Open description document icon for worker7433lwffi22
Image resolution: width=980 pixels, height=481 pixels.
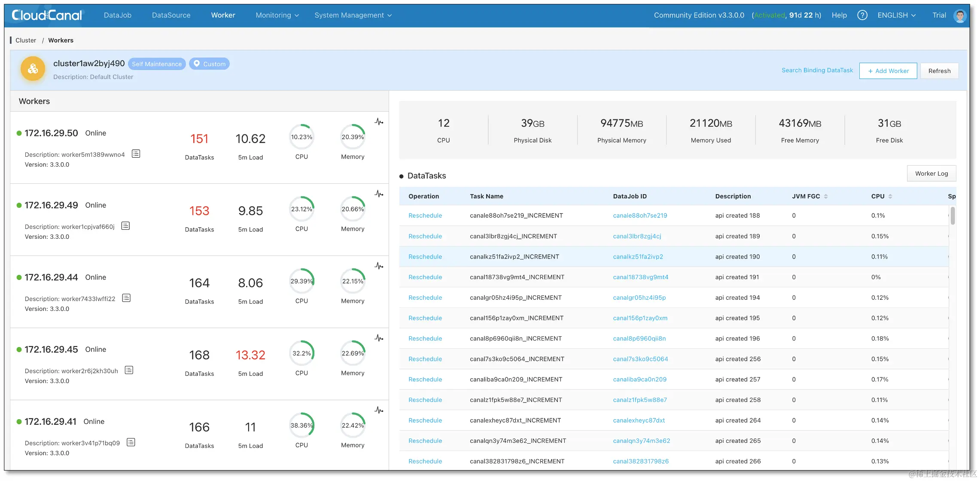click(126, 298)
